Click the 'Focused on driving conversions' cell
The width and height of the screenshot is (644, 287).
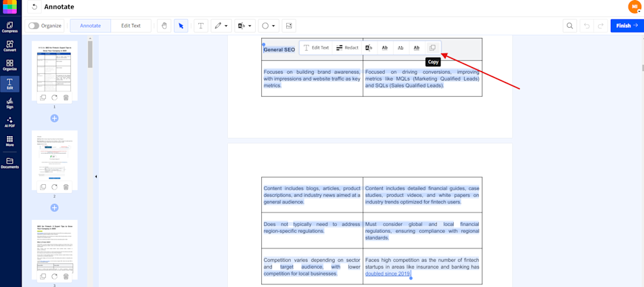click(422, 79)
